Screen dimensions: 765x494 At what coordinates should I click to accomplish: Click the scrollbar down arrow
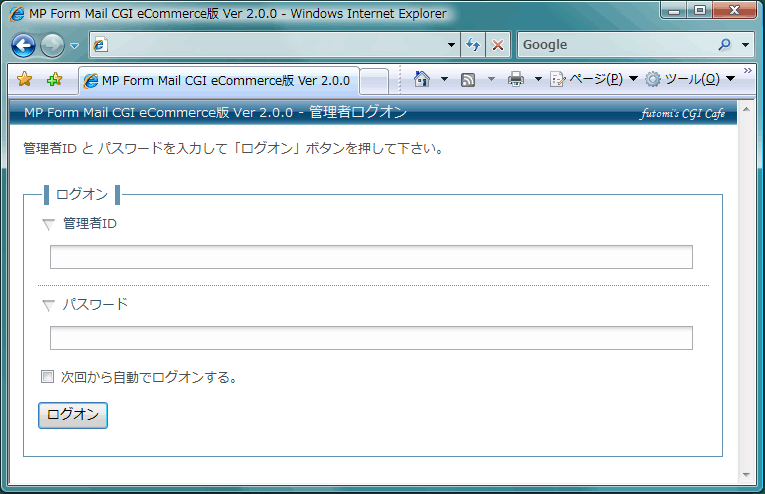[x=746, y=474]
